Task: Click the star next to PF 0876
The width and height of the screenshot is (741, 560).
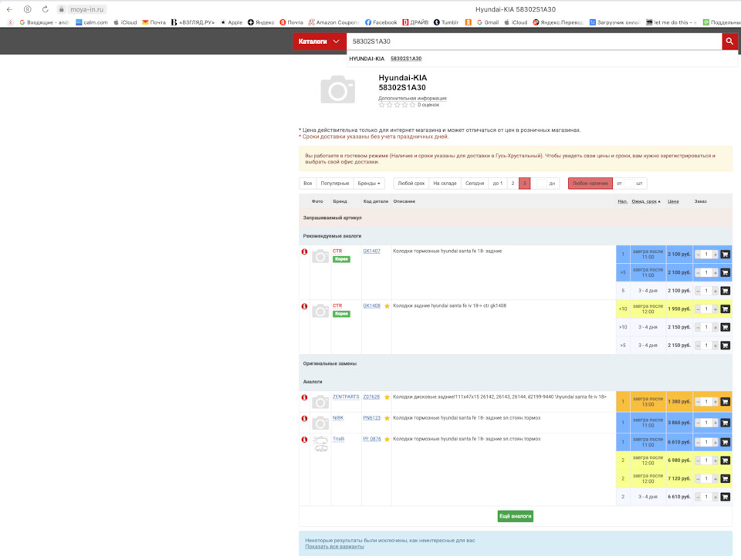Action: (x=387, y=439)
